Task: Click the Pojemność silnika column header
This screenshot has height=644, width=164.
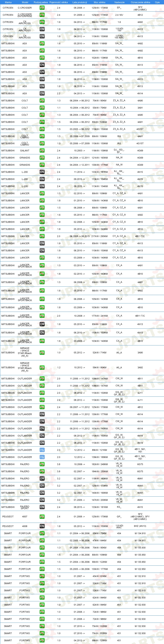Action: (x=59, y=2)
